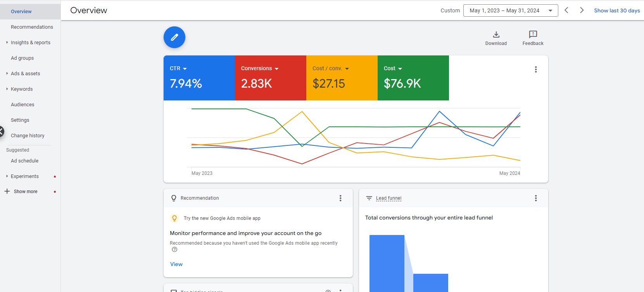Click Show more in the sidebar

click(26, 192)
